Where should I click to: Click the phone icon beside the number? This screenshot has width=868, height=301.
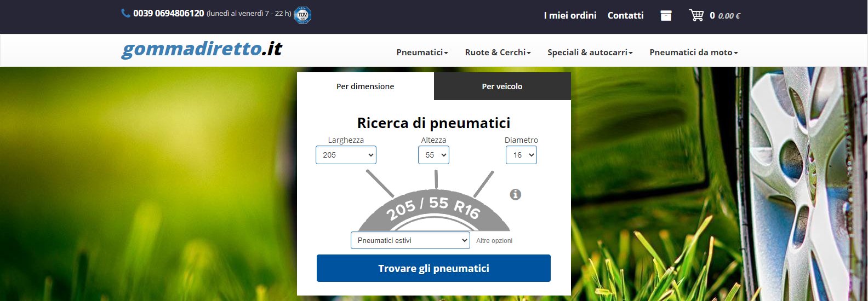tap(125, 13)
